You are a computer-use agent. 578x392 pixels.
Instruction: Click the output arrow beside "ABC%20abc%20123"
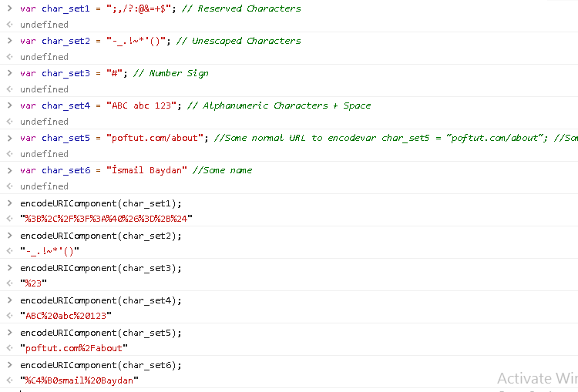tap(10, 316)
